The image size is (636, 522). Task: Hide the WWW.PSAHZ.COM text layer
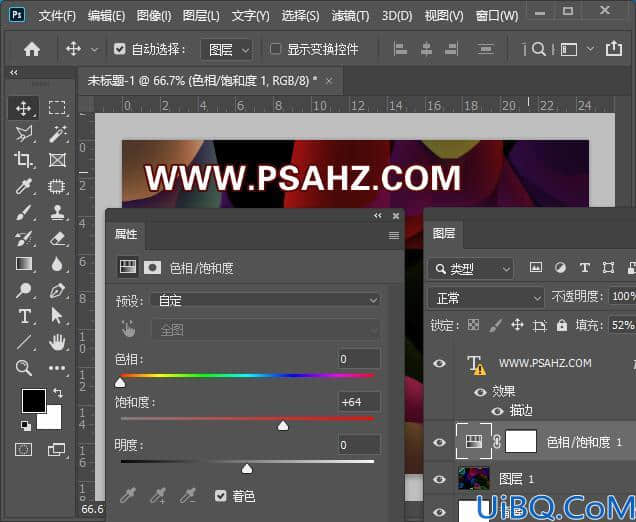pyautogui.click(x=439, y=363)
